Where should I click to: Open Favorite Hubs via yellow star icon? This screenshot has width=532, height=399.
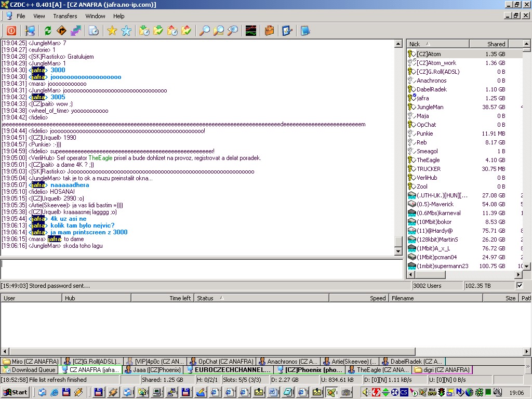(x=112, y=31)
